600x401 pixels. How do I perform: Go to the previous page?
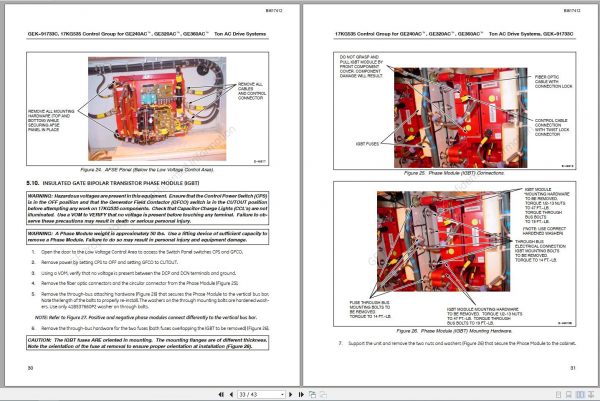pyautogui.click(x=231, y=394)
